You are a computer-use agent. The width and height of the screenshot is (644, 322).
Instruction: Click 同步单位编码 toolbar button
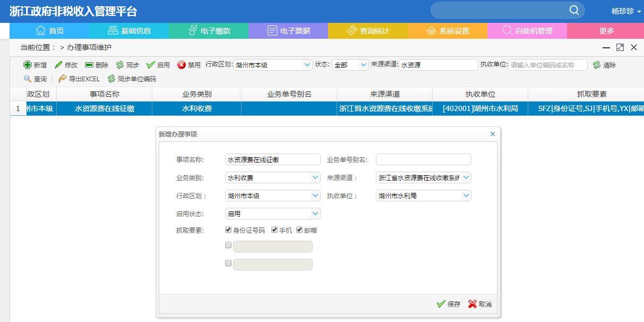[132, 79]
